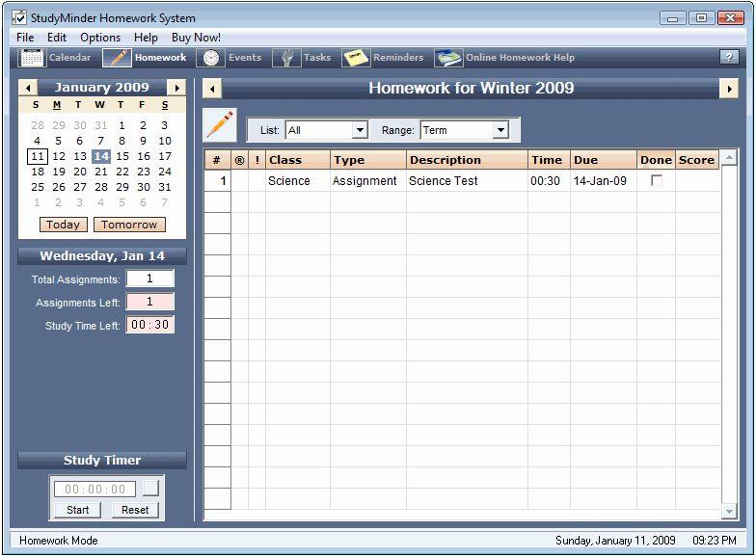Expand the List dropdown showing All
Screen dimensions: 756x557
360,130
